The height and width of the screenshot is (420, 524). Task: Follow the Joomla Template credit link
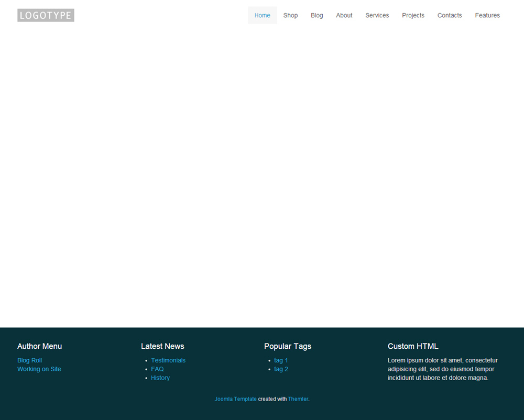[235, 399]
